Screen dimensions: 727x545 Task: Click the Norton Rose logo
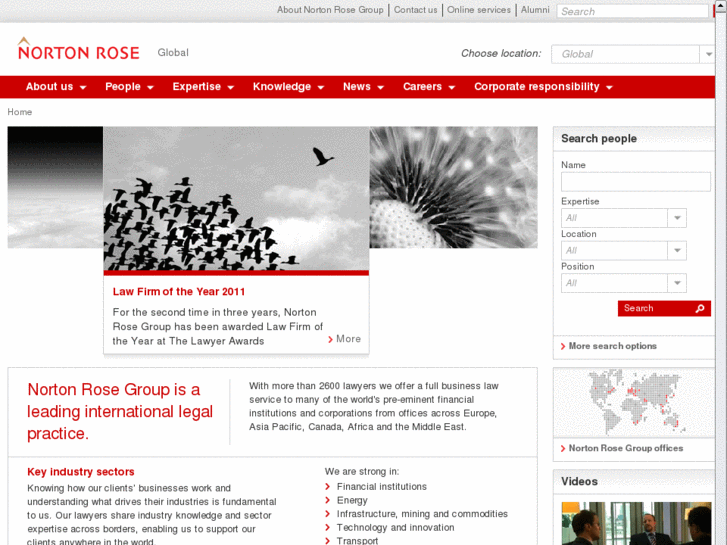coord(78,50)
